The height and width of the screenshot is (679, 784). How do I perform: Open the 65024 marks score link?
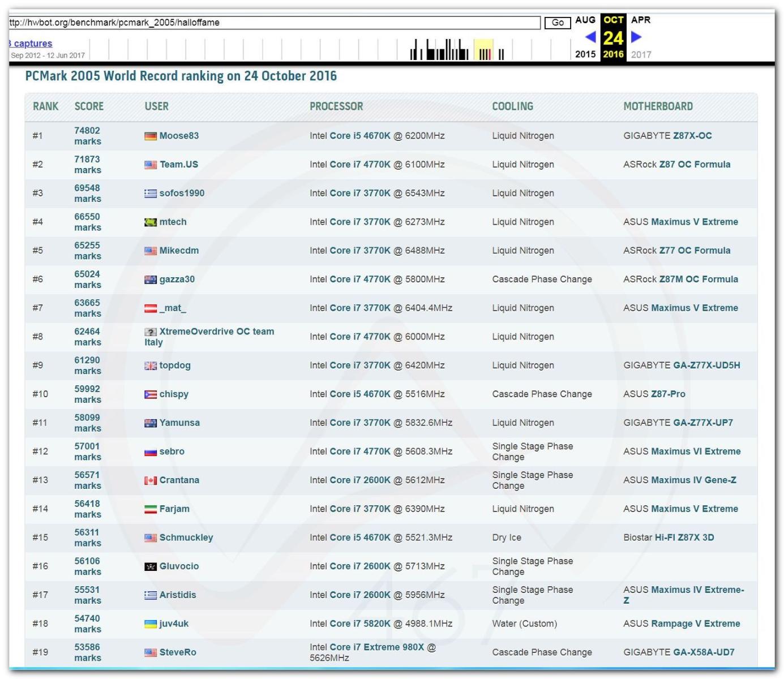88,280
